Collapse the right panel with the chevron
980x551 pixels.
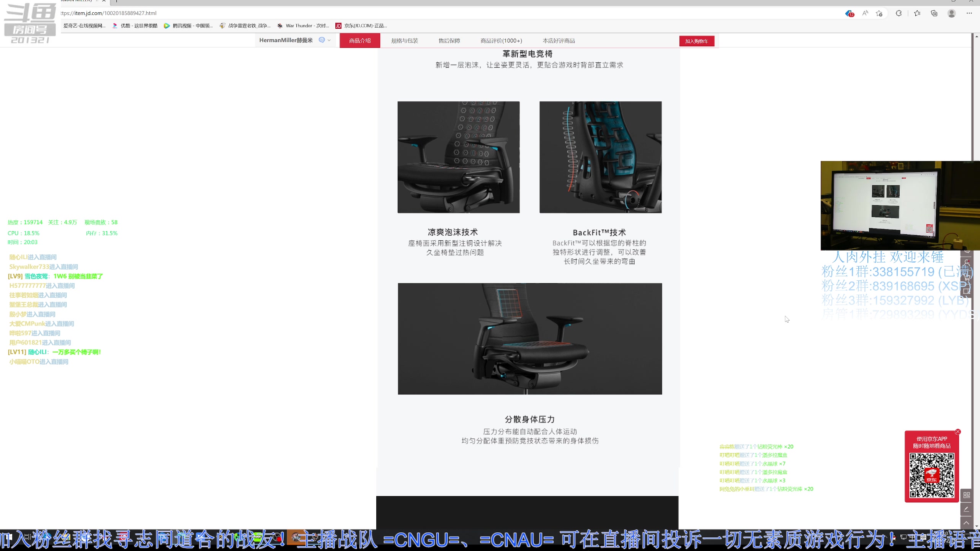tap(966, 523)
